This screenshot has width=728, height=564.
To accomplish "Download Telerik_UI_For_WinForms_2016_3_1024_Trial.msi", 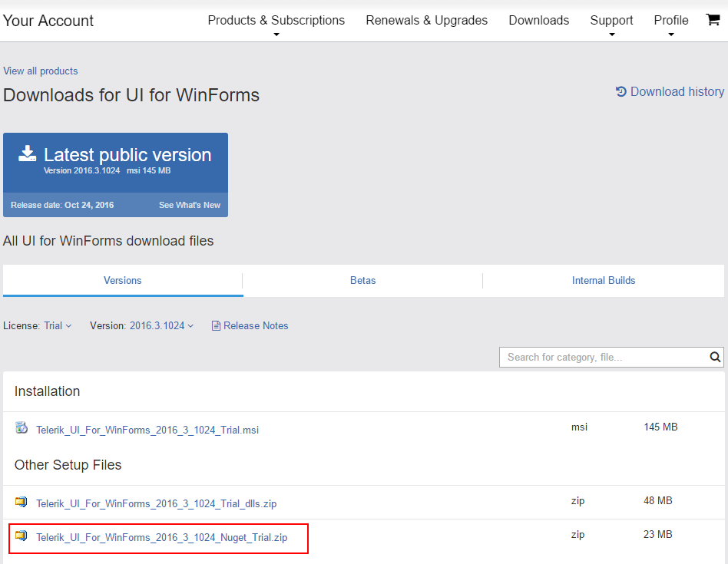I will point(147,430).
